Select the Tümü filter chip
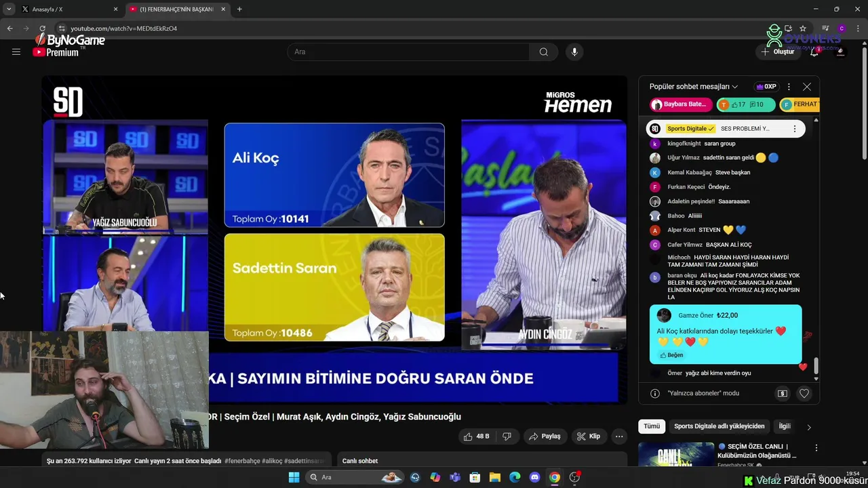Viewport: 868px width, 488px height. pyautogui.click(x=652, y=426)
